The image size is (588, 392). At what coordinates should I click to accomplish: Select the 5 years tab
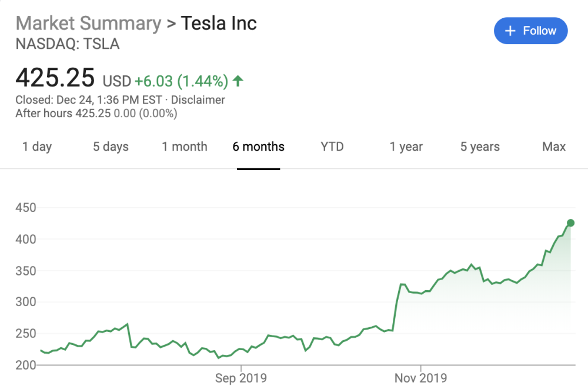click(x=480, y=147)
